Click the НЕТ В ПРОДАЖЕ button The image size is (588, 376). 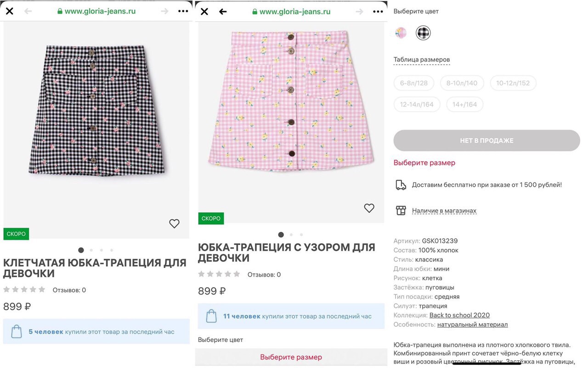pos(486,141)
